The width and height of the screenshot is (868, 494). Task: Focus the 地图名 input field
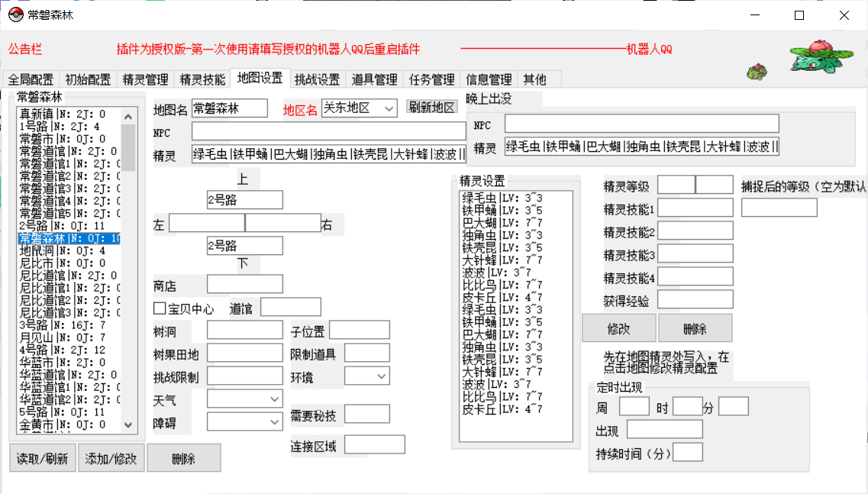pos(229,108)
